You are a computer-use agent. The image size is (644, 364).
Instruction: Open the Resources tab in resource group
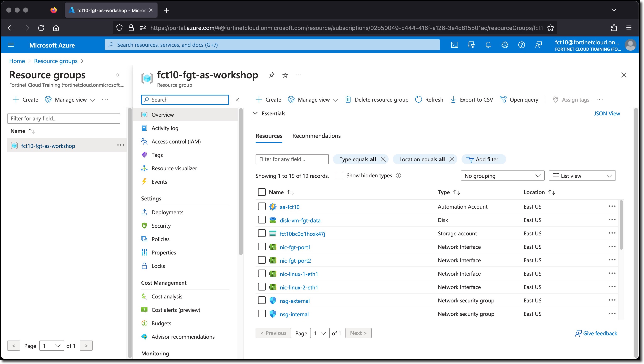pyautogui.click(x=269, y=135)
